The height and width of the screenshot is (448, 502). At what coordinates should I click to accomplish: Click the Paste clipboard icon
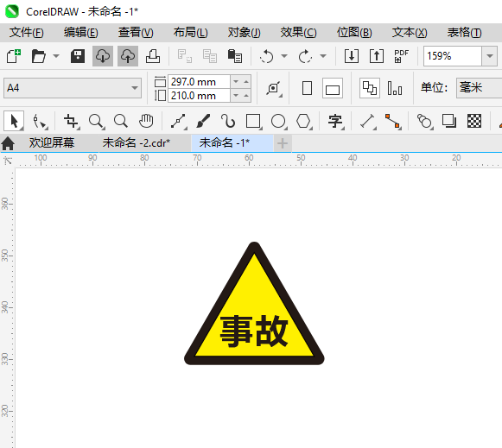tap(235, 56)
